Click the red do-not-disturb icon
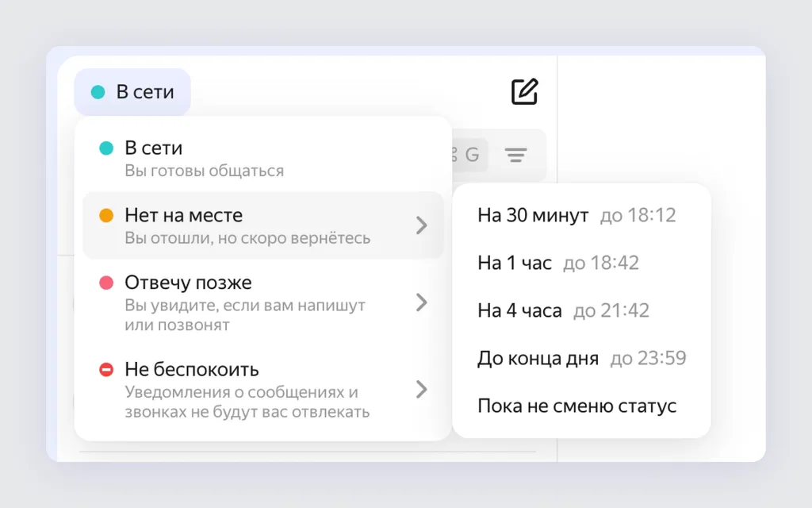 click(x=106, y=370)
